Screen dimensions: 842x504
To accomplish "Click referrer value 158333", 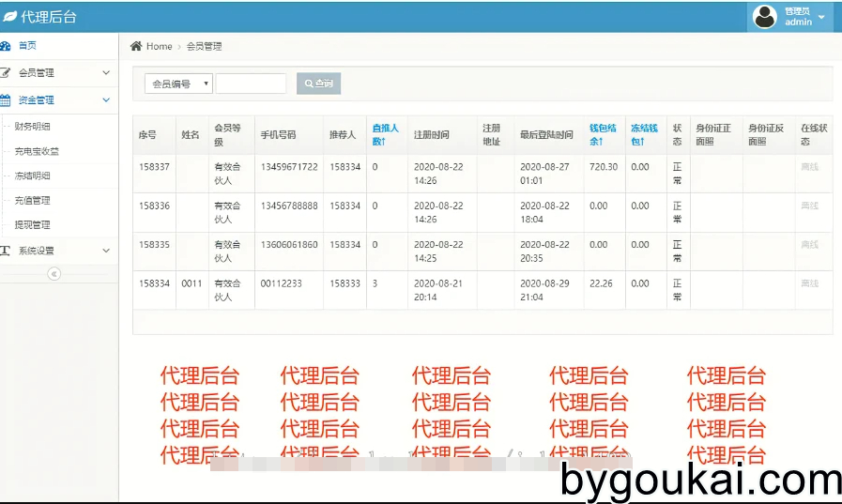I will pyautogui.click(x=344, y=283).
